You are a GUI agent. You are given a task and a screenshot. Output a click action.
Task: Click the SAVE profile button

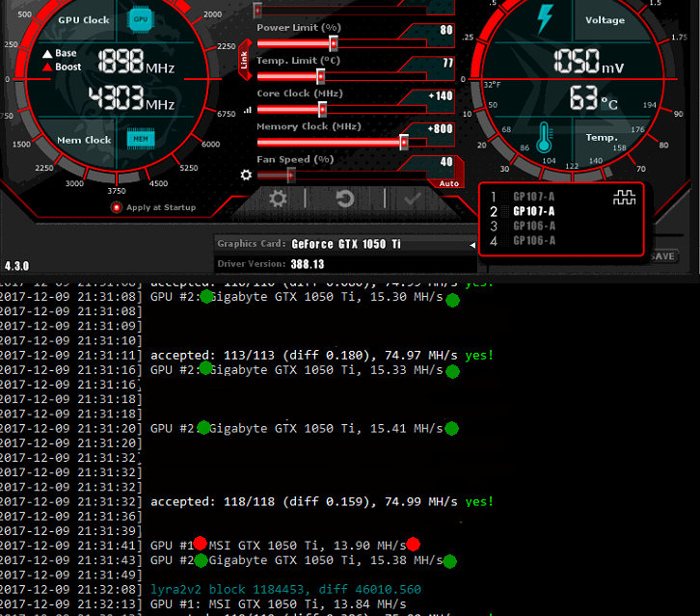(x=662, y=256)
